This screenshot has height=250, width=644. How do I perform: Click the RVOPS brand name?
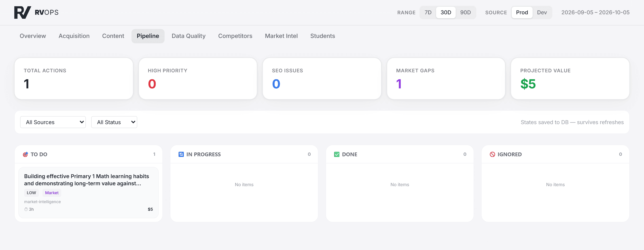click(x=47, y=12)
